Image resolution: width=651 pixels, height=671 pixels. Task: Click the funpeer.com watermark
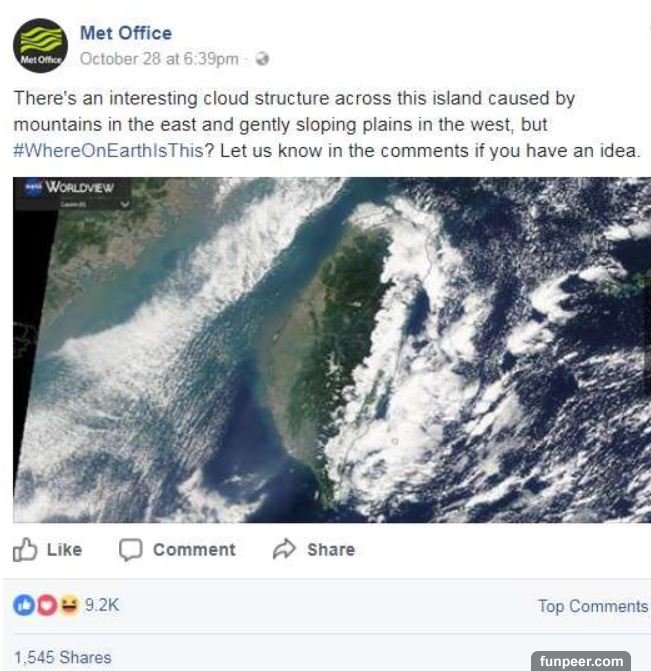582,661
